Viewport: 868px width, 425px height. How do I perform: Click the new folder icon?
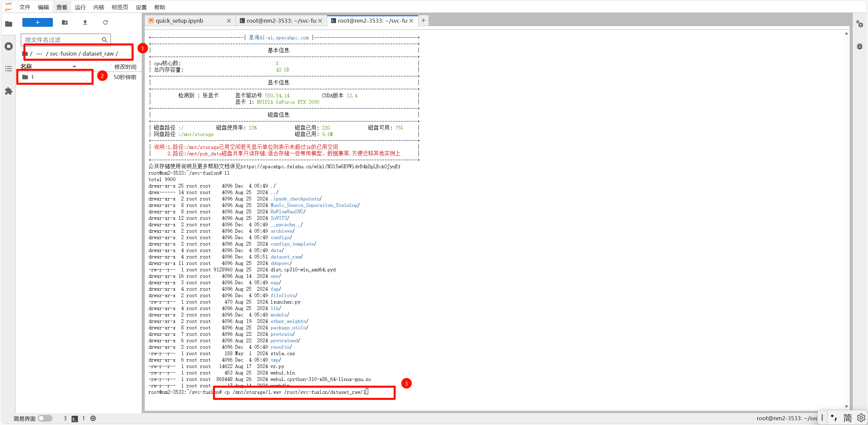65,22
